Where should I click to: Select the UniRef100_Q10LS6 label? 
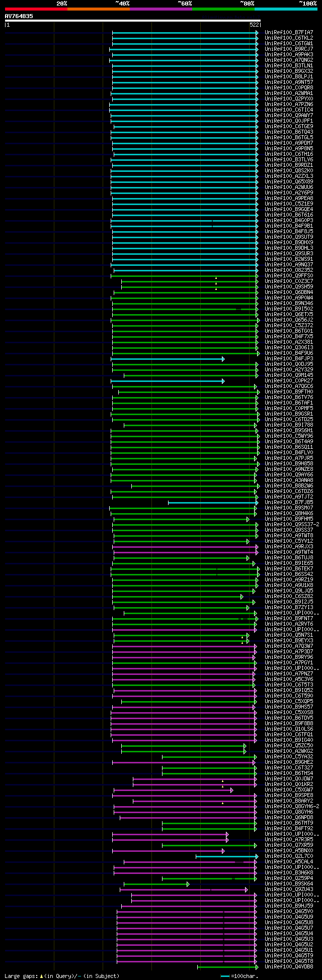[289, 729]
